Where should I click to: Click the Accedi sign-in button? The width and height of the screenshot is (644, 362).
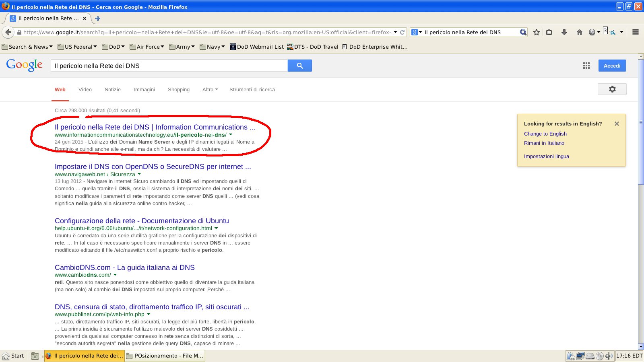click(x=612, y=66)
